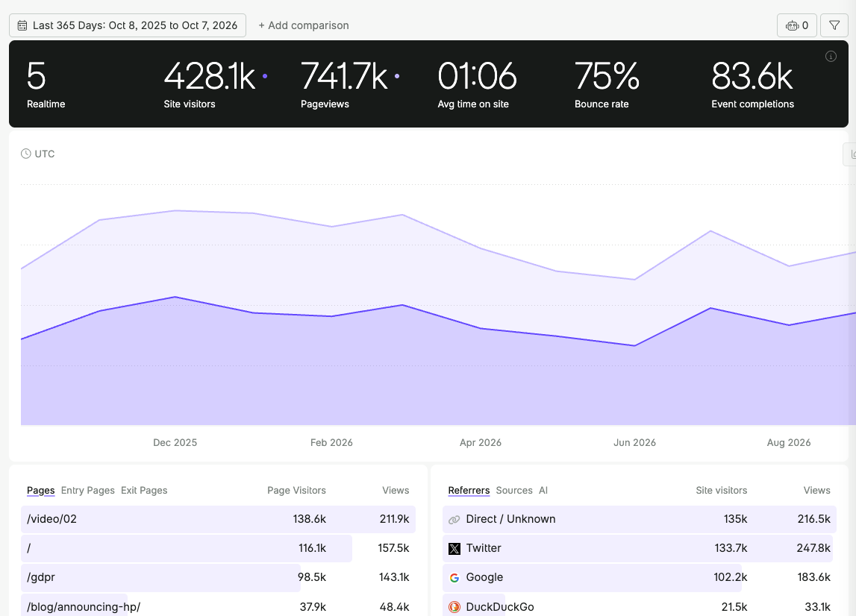Click the Google logo icon

pos(454,577)
